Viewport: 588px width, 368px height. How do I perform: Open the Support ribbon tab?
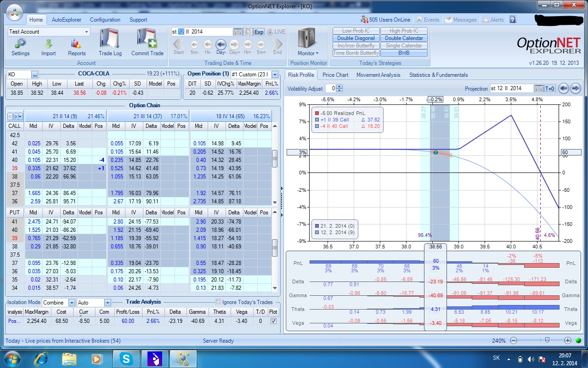pos(138,20)
